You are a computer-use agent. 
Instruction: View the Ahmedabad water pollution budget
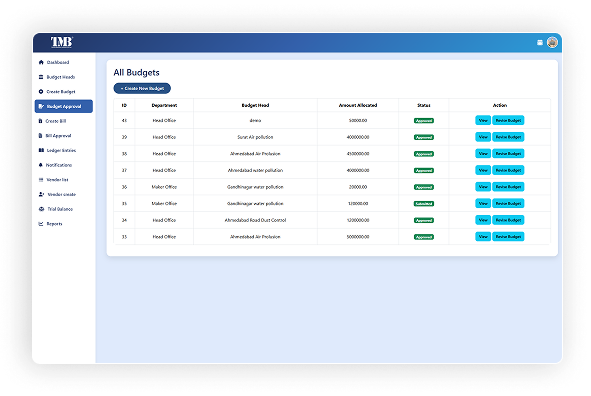[483, 170]
